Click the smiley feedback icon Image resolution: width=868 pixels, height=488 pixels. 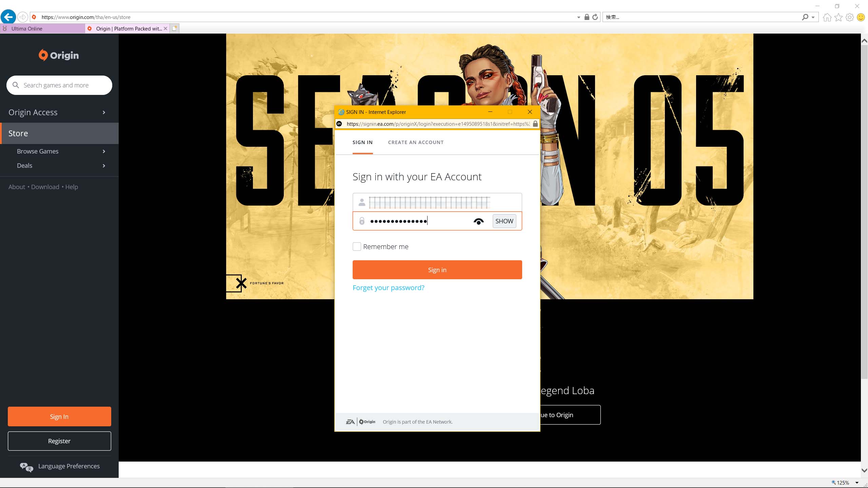(x=861, y=17)
